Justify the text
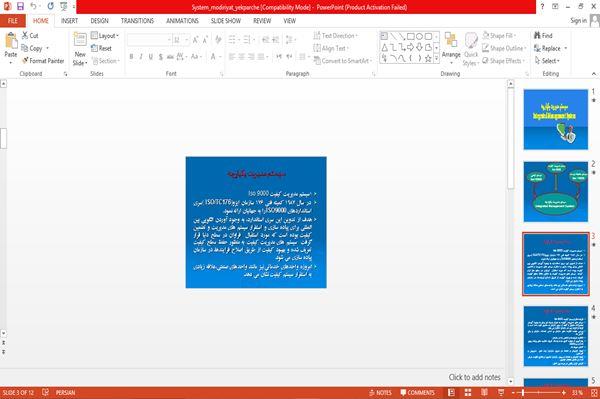The height and width of the screenshot is (399, 600). (261, 57)
